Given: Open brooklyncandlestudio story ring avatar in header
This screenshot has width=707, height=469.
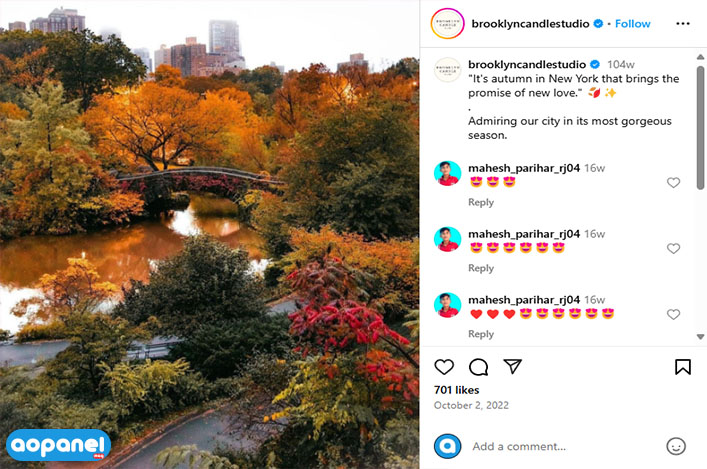Looking at the screenshot, I should (x=447, y=23).
